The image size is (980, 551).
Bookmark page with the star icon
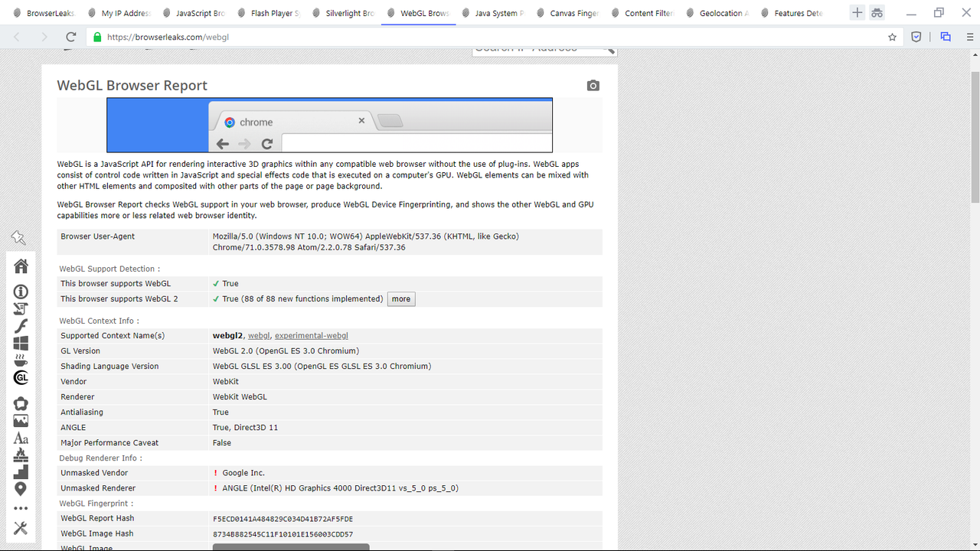pyautogui.click(x=892, y=37)
